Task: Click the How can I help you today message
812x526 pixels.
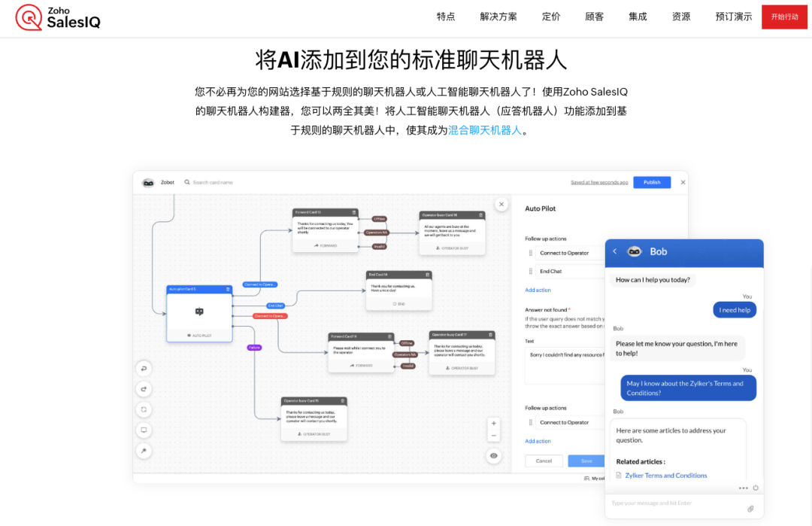Action: coord(653,280)
